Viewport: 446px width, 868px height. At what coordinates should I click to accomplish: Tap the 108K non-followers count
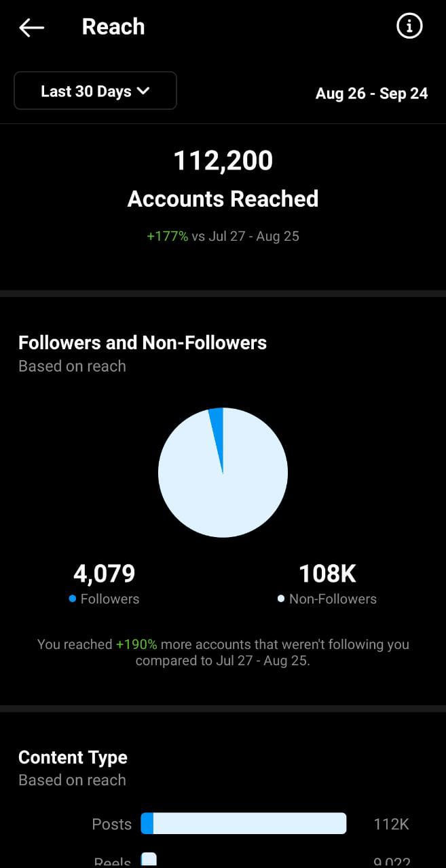(327, 574)
